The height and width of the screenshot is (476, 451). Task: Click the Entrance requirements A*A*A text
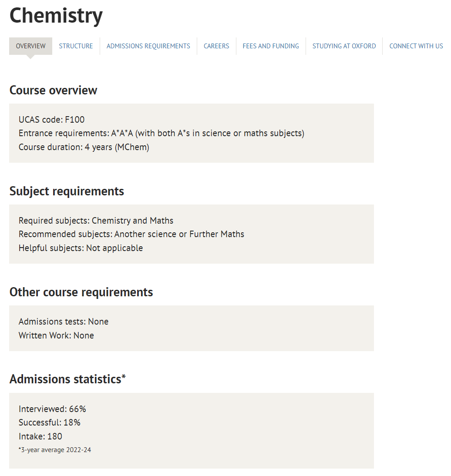coord(161,134)
